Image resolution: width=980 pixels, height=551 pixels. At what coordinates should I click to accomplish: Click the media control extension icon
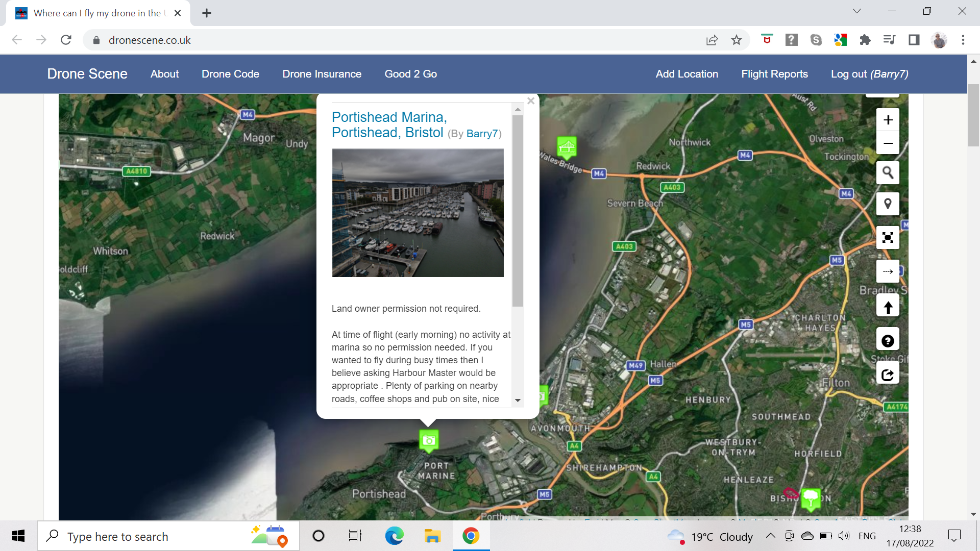[x=890, y=40]
